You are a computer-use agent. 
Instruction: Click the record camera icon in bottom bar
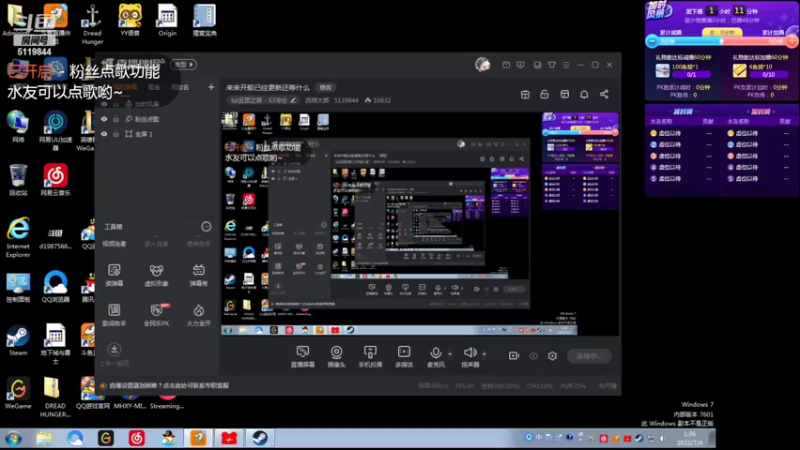click(x=514, y=356)
